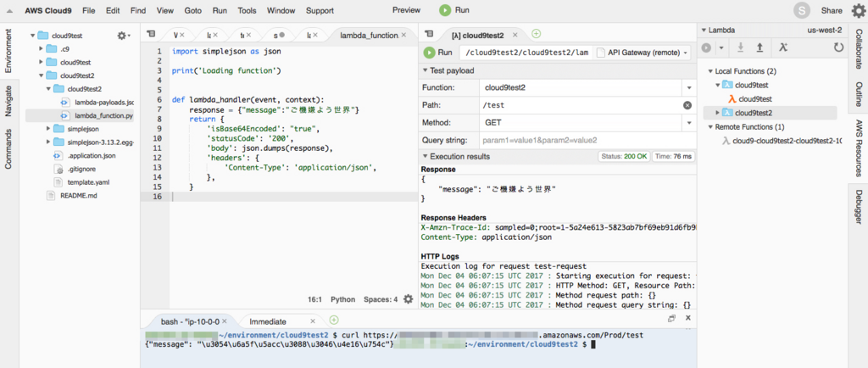Open the Window menu
This screenshot has height=368, width=868.
281,10
